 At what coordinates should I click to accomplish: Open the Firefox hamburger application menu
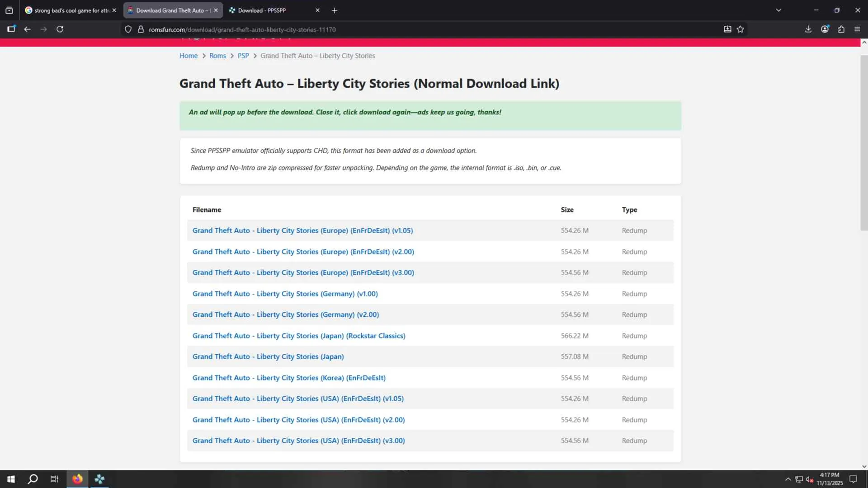pos(857,29)
